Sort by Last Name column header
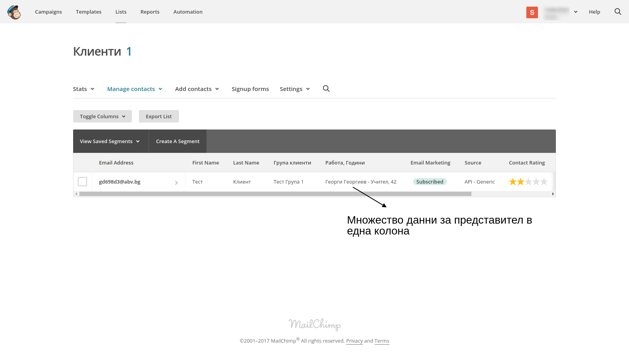 pyautogui.click(x=246, y=163)
